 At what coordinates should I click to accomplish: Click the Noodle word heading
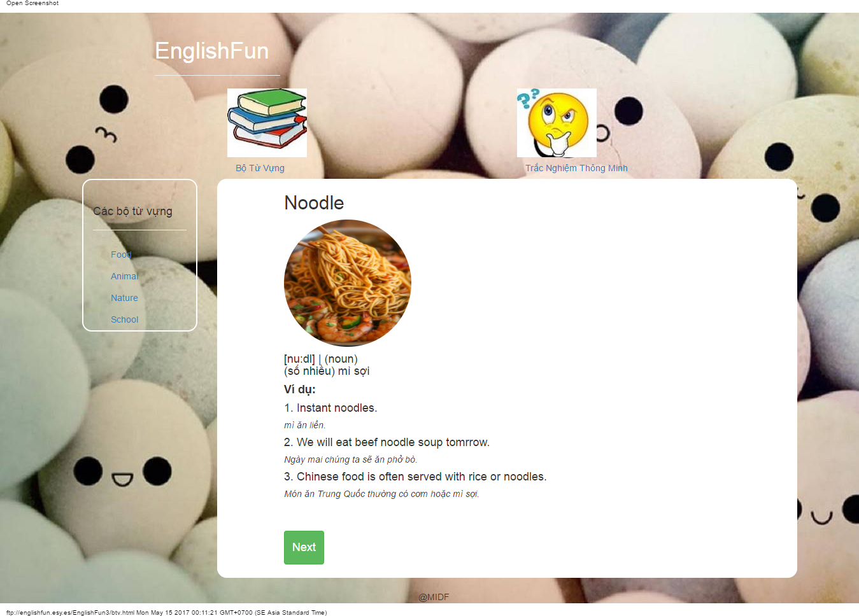click(x=314, y=203)
